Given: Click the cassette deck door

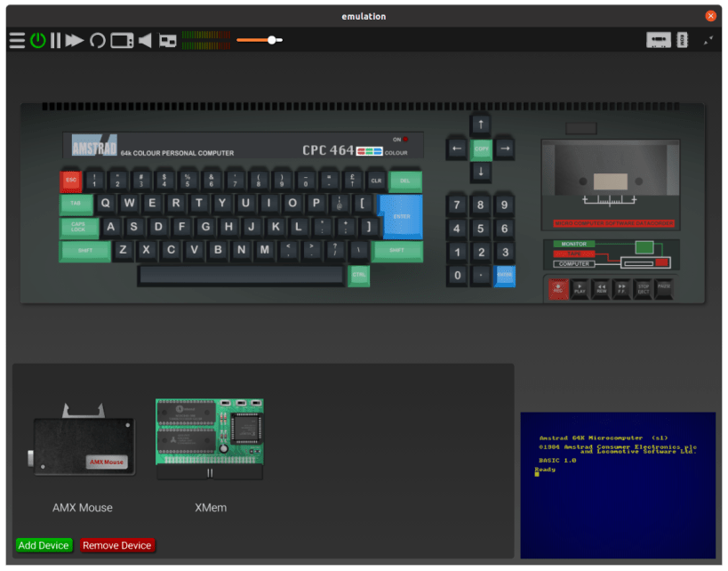Looking at the screenshot, I should [x=611, y=185].
